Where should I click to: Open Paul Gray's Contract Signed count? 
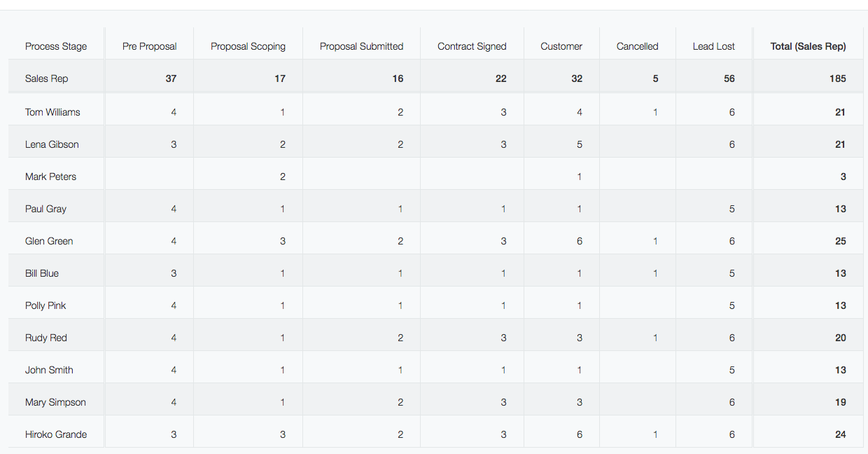click(x=503, y=209)
